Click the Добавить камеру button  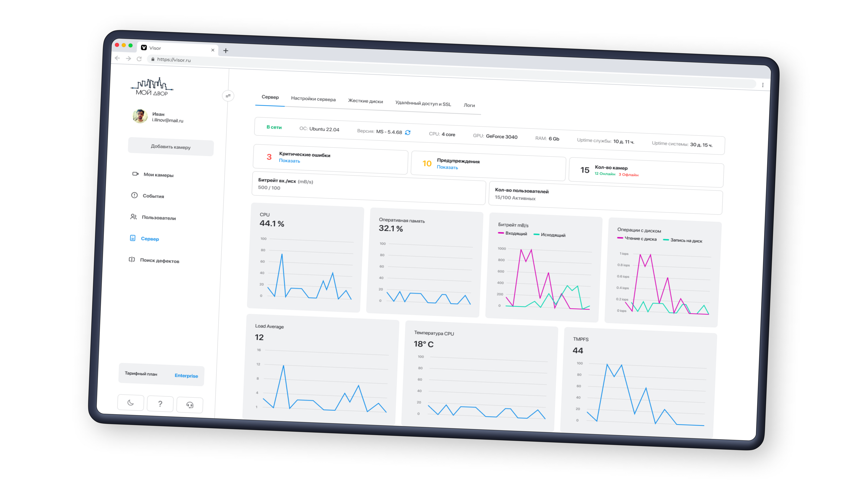pyautogui.click(x=171, y=147)
